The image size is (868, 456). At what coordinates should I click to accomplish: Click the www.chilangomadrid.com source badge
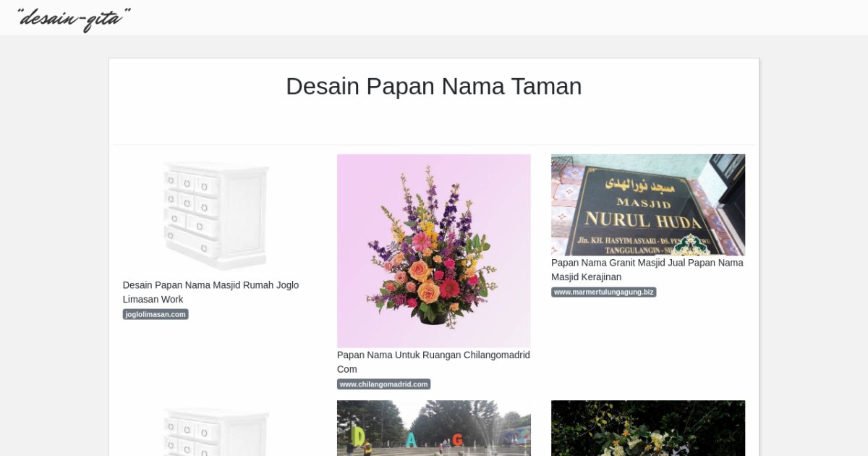[x=383, y=384]
